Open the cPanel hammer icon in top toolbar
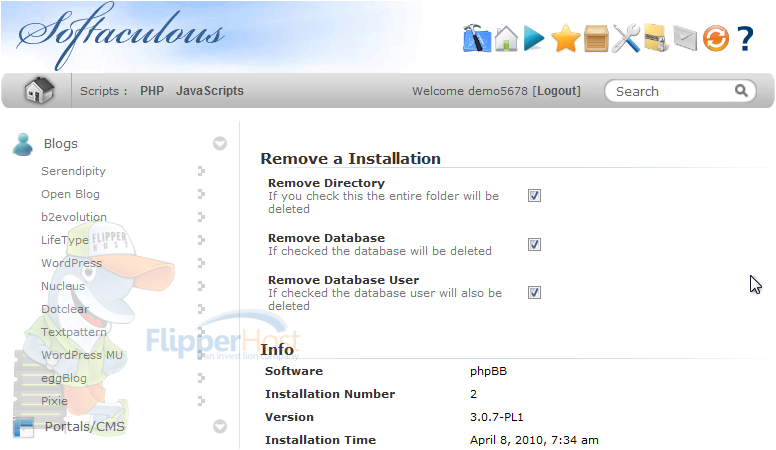The image size is (776, 450). [x=477, y=38]
